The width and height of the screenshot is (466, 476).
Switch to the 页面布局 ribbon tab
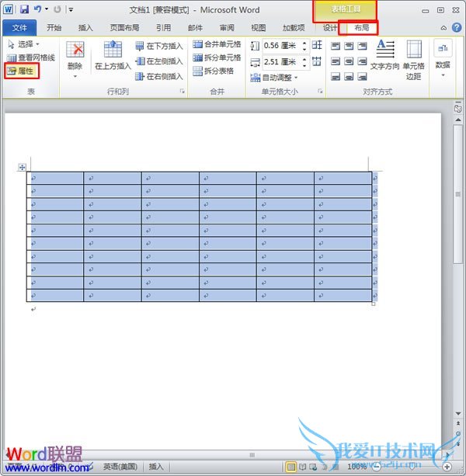coord(124,28)
